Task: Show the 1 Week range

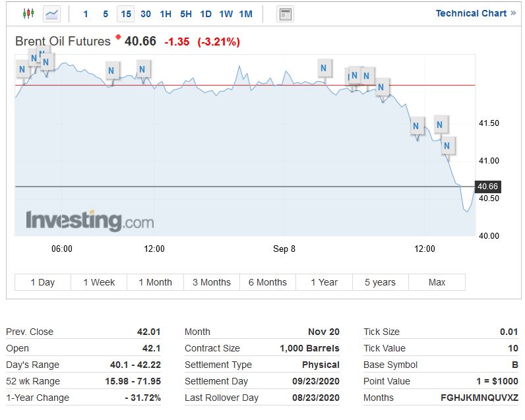Action: coord(99,282)
